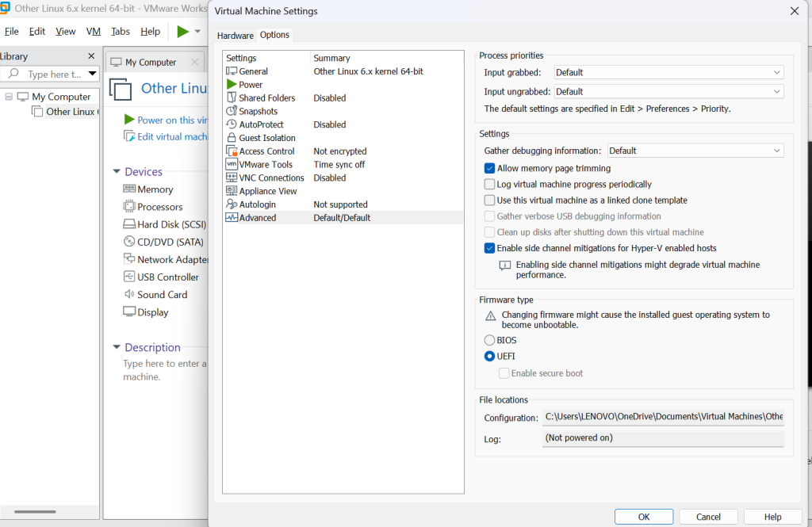Viewport: 812px width, 527px height.
Task: Click the green Power on play icon in toolbar
Action: point(183,32)
